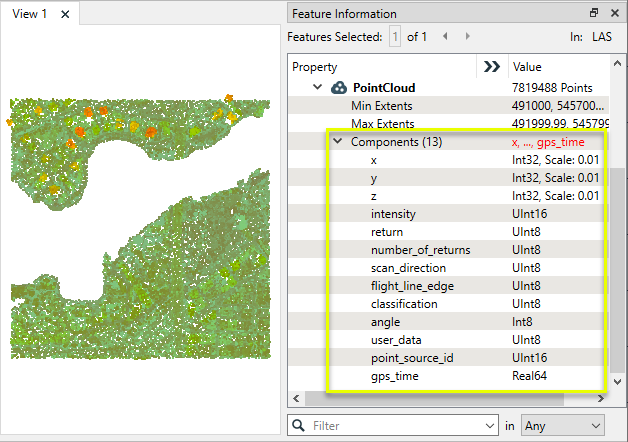This screenshot has width=628, height=442.
Task: Select the classification component row
Action: pyautogui.click(x=404, y=304)
